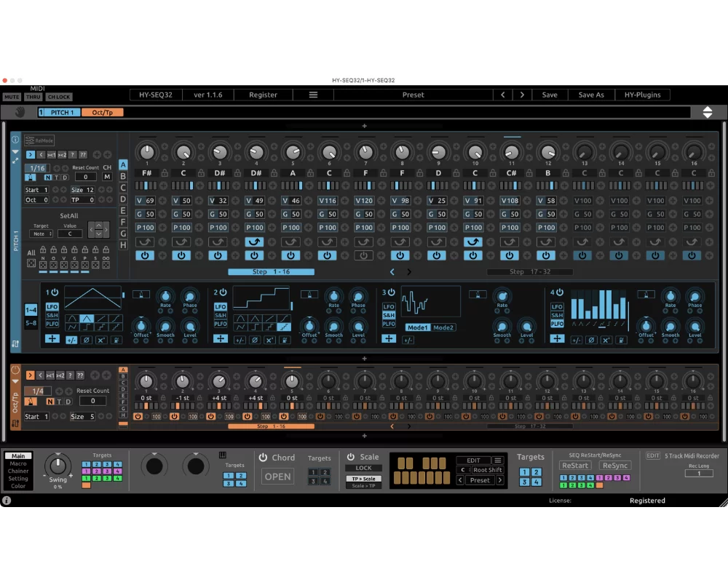
Task: Toggle the RelMode sliders button
Action: click(39, 140)
